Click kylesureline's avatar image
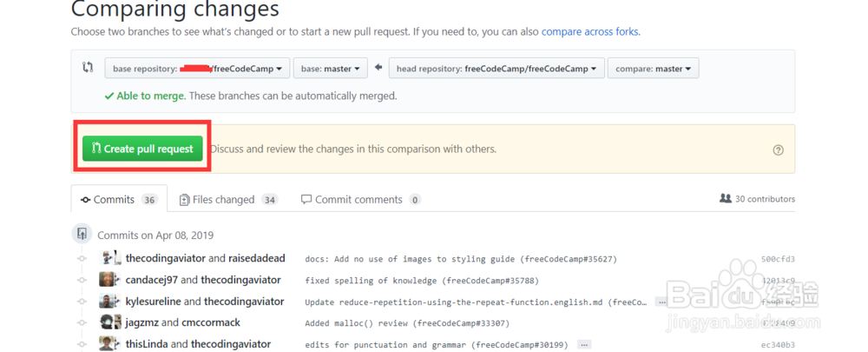 pos(107,302)
